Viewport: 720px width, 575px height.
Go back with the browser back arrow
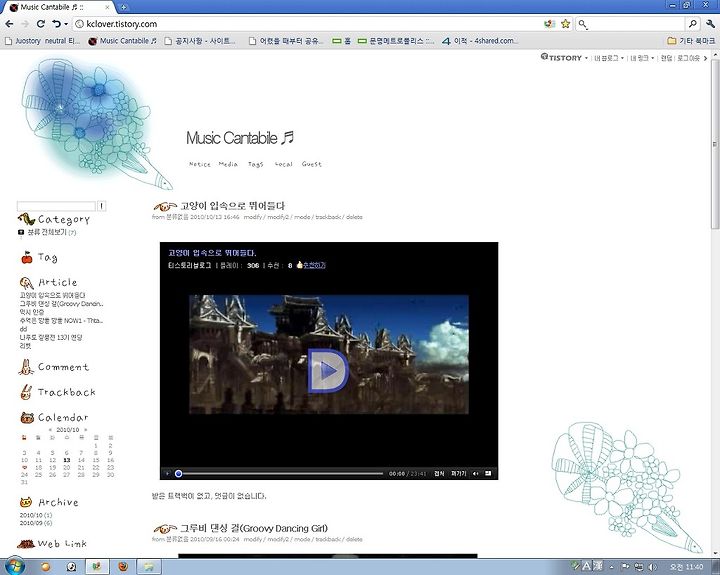(x=10, y=24)
